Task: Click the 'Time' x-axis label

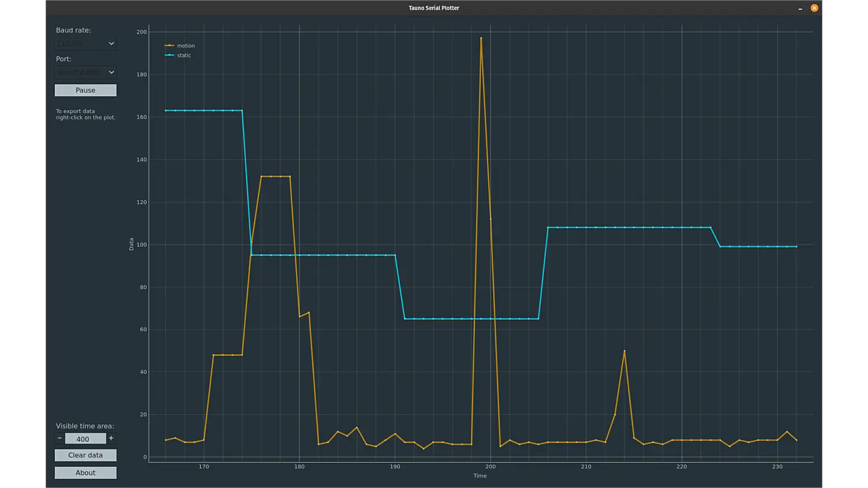Action: tap(480, 476)
